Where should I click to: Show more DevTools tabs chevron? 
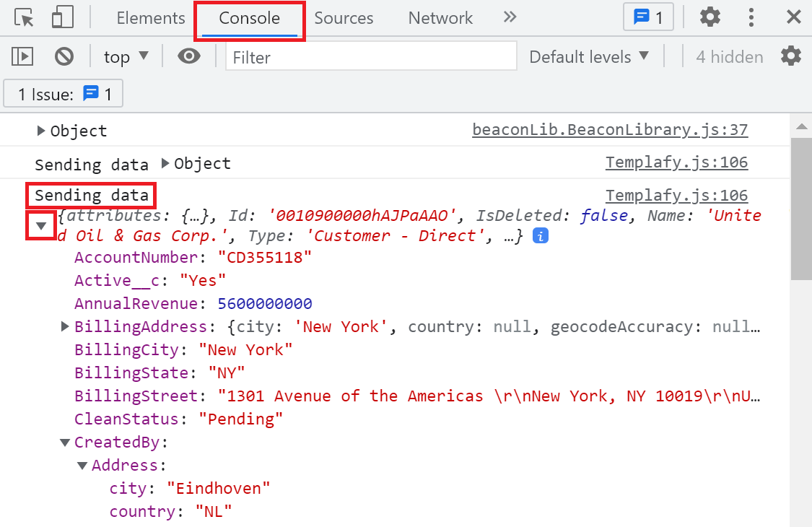tap(510, 17)
